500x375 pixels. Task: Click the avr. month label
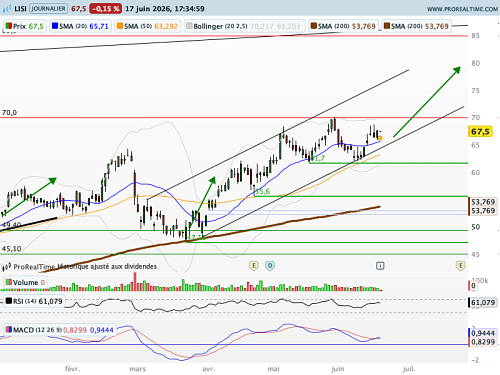tap(209, 369)
